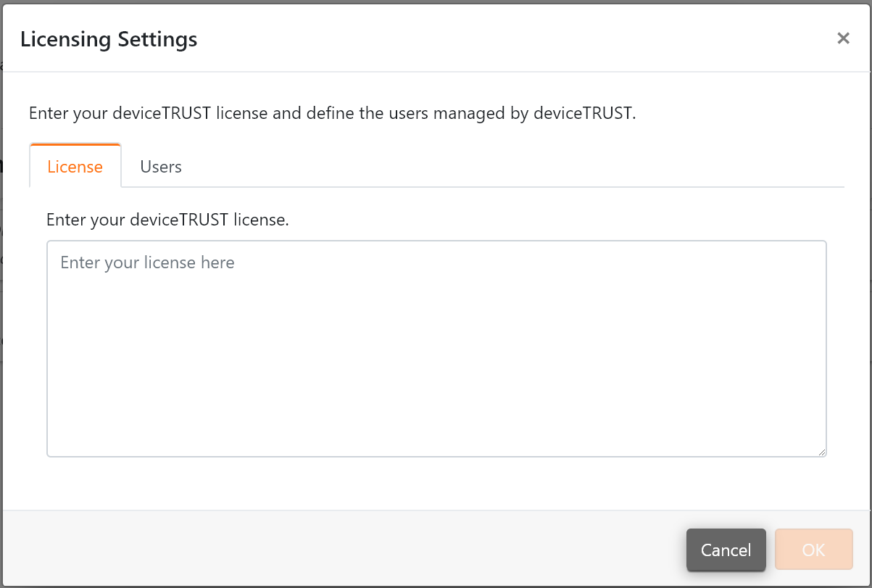Dismiss the dialog using Cancel
The width and height of the screenshot is (872, 588).
click(x=726, y=550)
